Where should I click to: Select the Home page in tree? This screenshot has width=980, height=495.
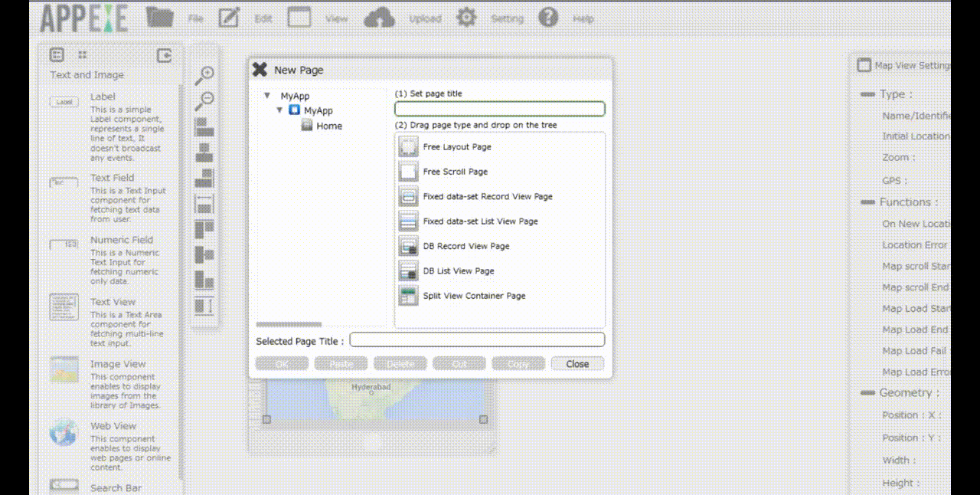328,126
